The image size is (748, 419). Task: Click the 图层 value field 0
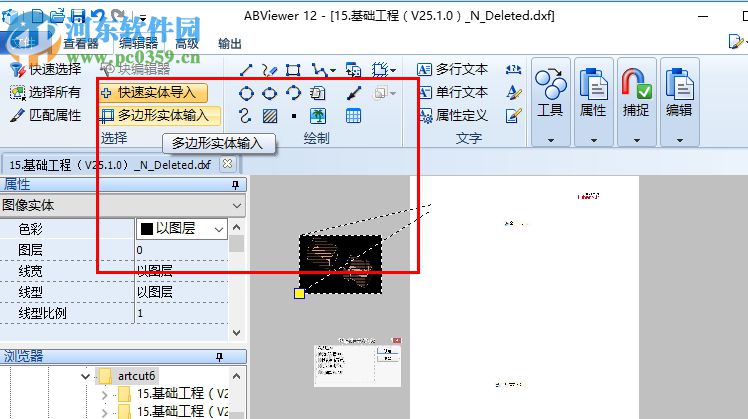coord(182,250)
